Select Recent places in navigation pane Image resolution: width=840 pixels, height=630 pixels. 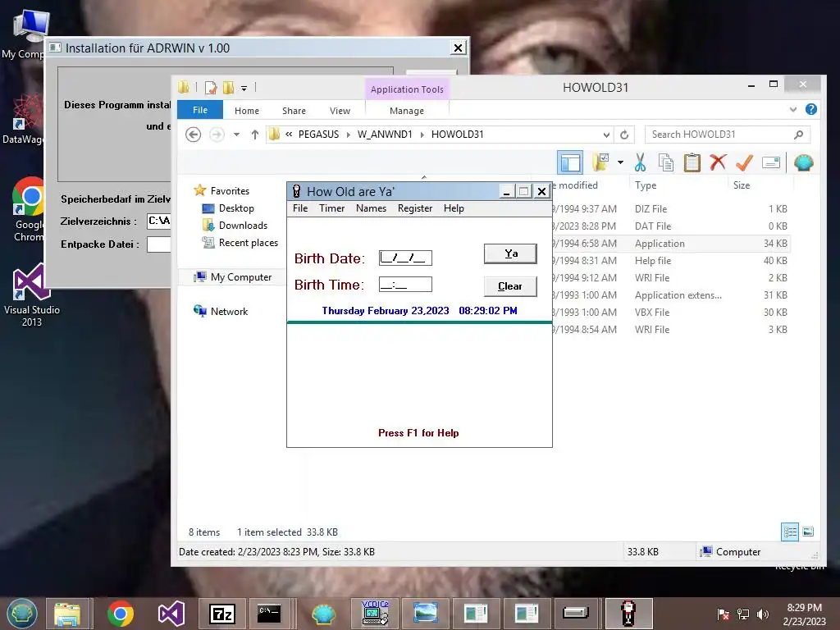point(248,243)
